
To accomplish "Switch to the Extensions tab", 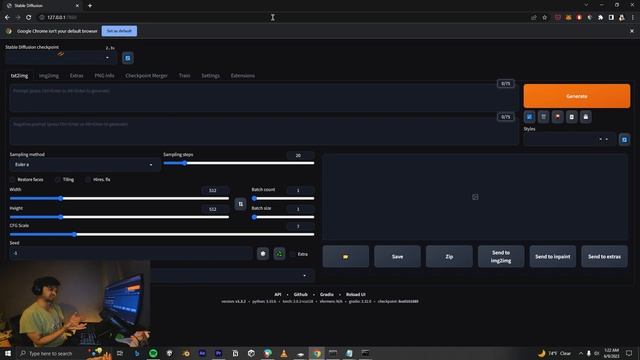I will pos(242,76).
